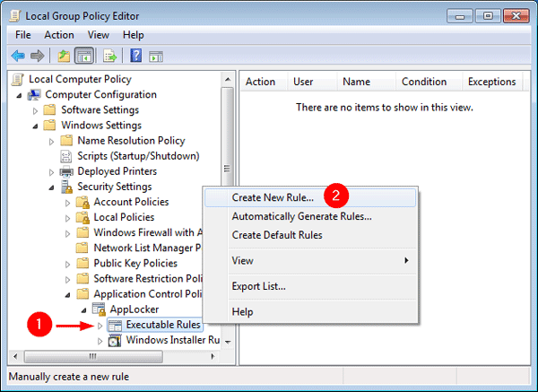538x392 pixels.
Task: Open the Action menu
Action: [59, 35]
